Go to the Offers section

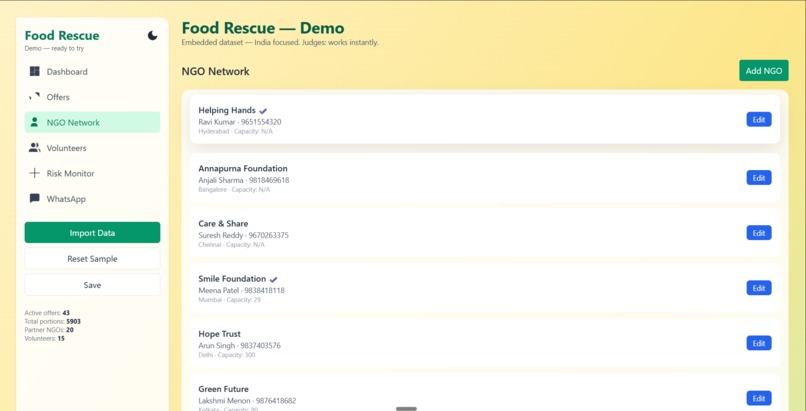(92, 97)
